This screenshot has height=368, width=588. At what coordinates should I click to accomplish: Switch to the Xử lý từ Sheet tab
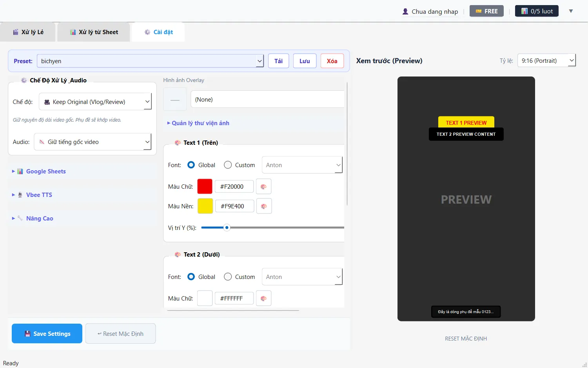tap(94, 32)
